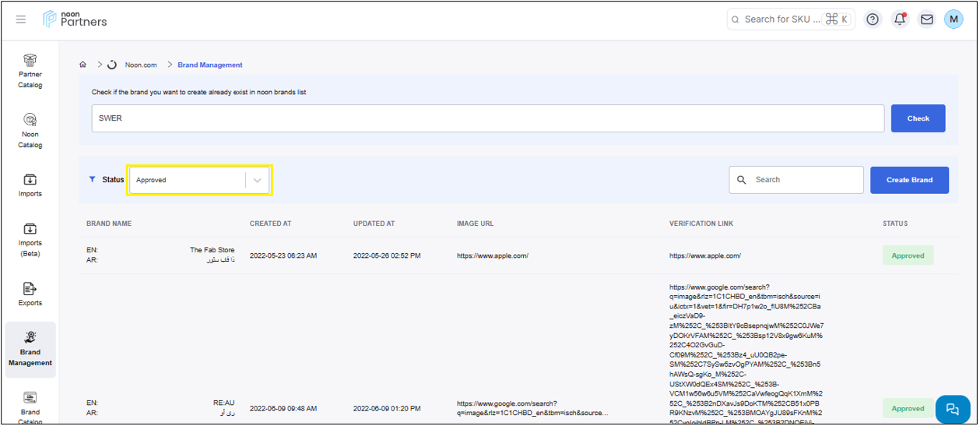
Task: Click the noon Partners logo
Action: click(x=76, y=19)
